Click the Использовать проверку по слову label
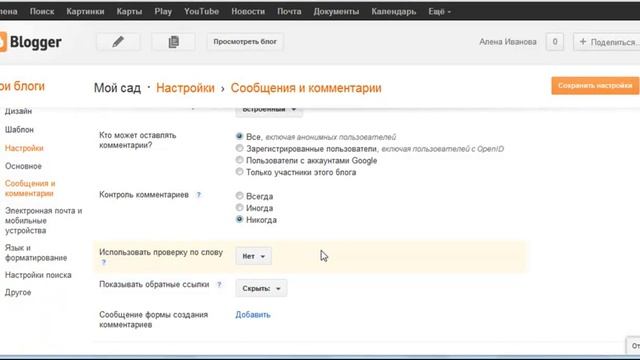The height and width of the screenshot is (360, 640). pyautogui.click(x=161, y=252)
